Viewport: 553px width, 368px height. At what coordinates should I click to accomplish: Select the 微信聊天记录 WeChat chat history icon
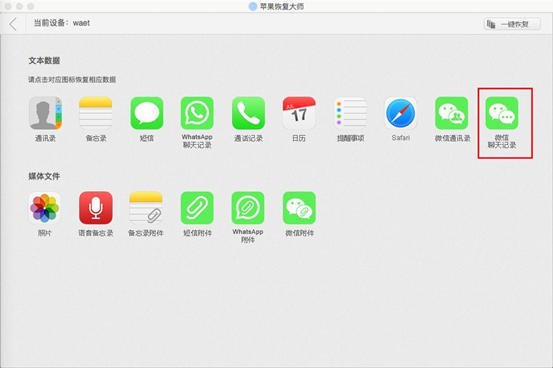(x=502, y=113)
